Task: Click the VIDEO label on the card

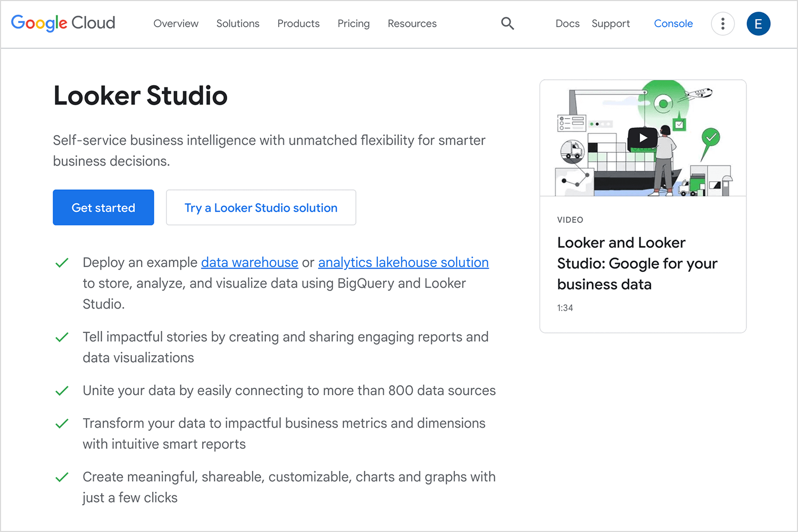Action: click(x=570, y=220)
